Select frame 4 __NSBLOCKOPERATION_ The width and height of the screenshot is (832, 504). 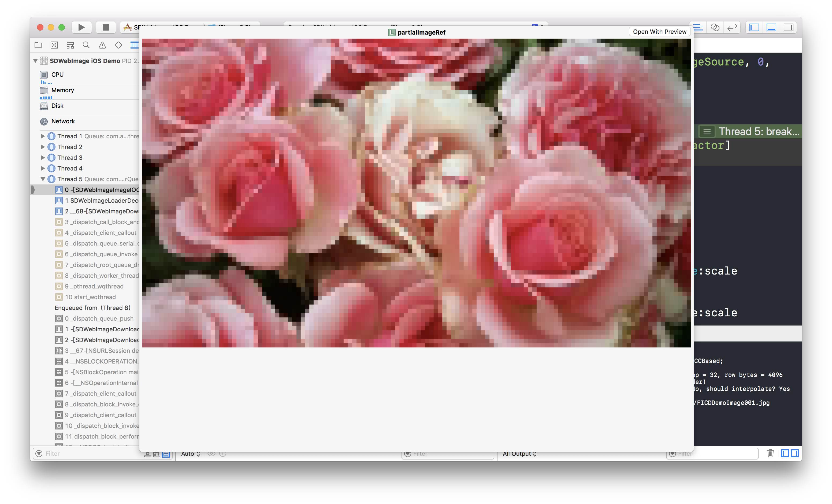85,361
